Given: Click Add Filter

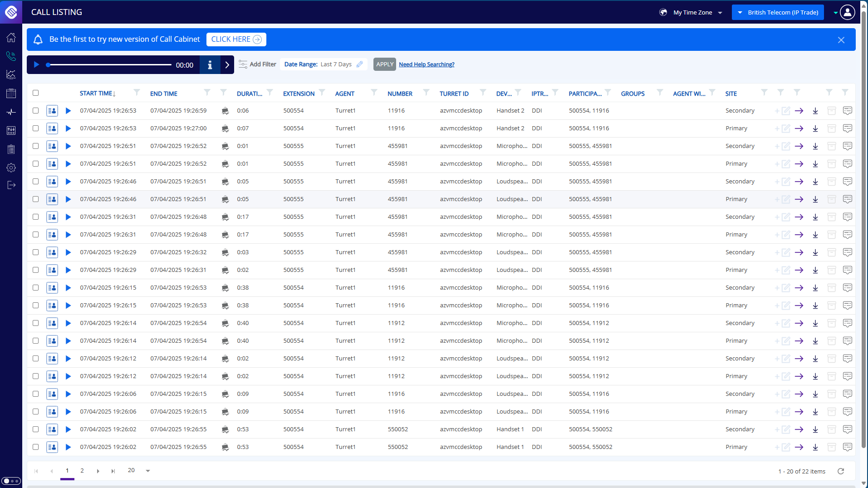Looking at the screenshot, I should 257,64.
